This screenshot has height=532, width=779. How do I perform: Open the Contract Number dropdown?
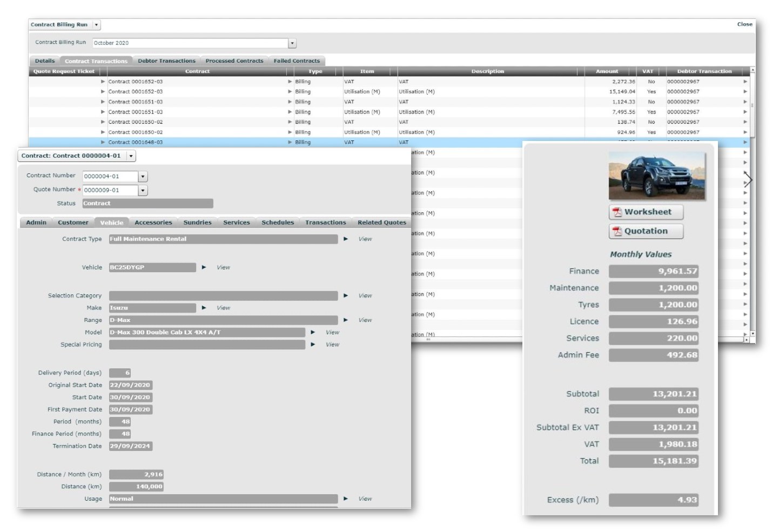[142, 176]
